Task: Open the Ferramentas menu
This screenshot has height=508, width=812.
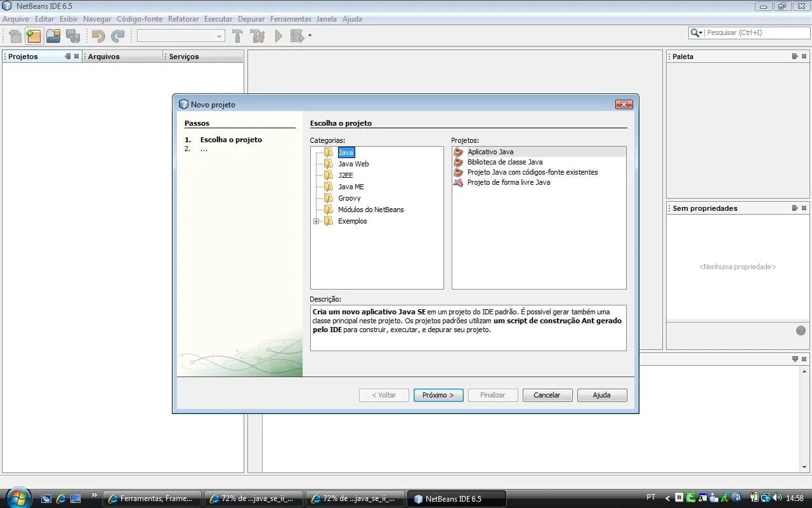Action: pyautogui.click(x=291, y=19)
